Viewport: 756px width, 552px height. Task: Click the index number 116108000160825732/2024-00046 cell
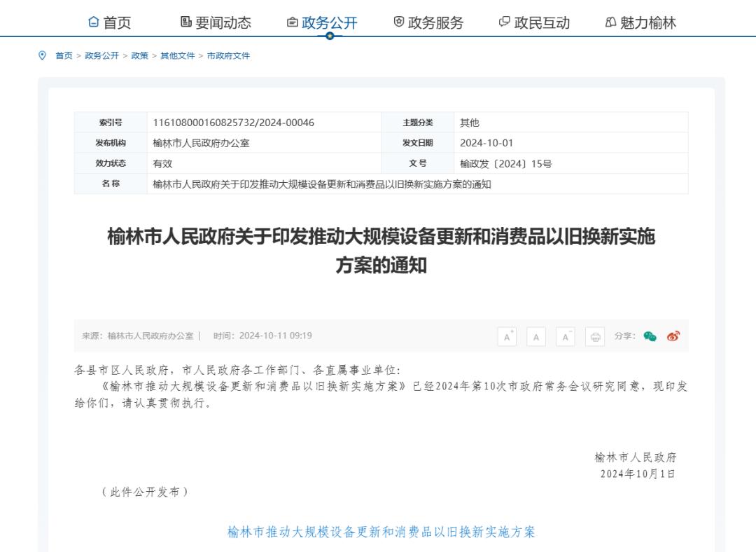[234, 123]
